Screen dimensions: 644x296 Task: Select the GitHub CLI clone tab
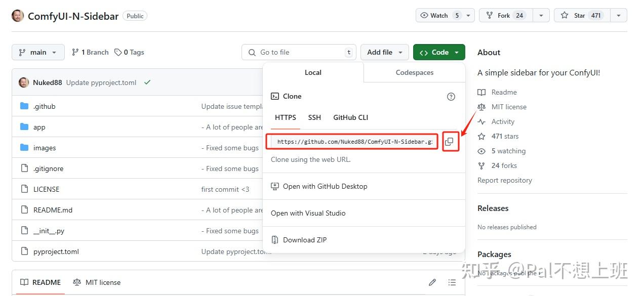(x=350, y=117)
